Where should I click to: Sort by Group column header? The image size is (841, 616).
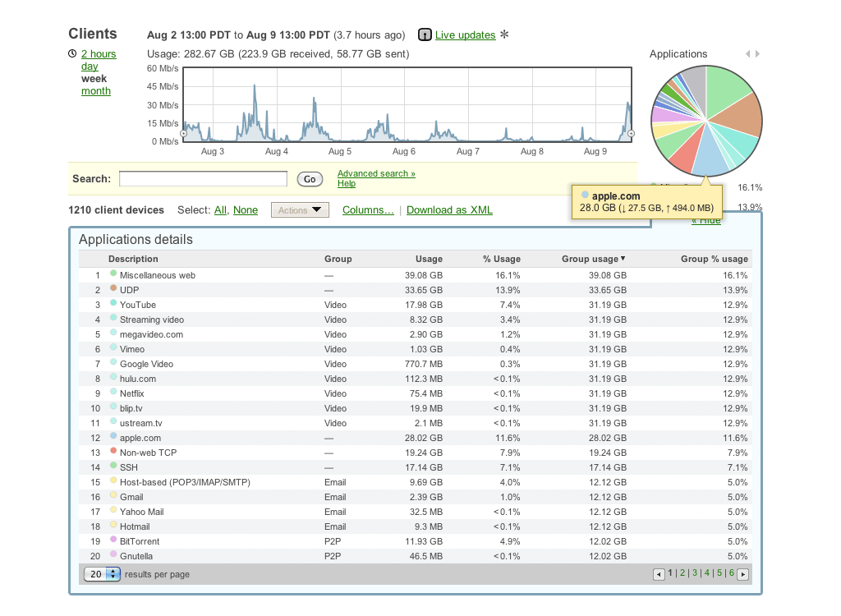[338, 260]
